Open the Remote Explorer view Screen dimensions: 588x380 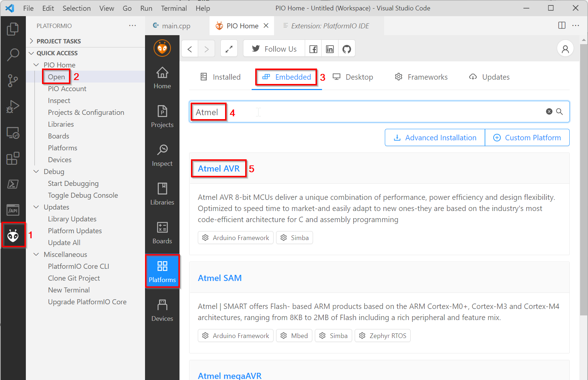point(13,132)
